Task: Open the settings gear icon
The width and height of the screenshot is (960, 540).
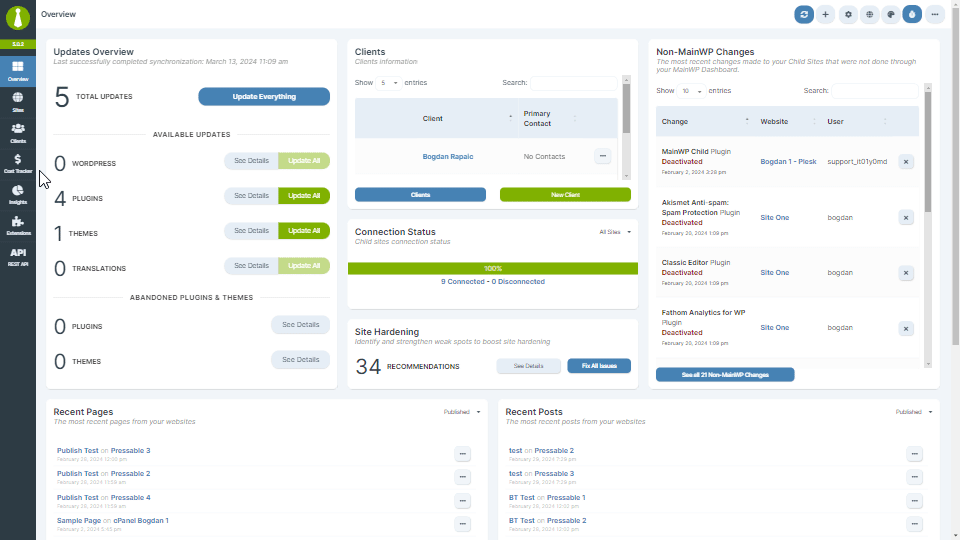Action: 848,14
